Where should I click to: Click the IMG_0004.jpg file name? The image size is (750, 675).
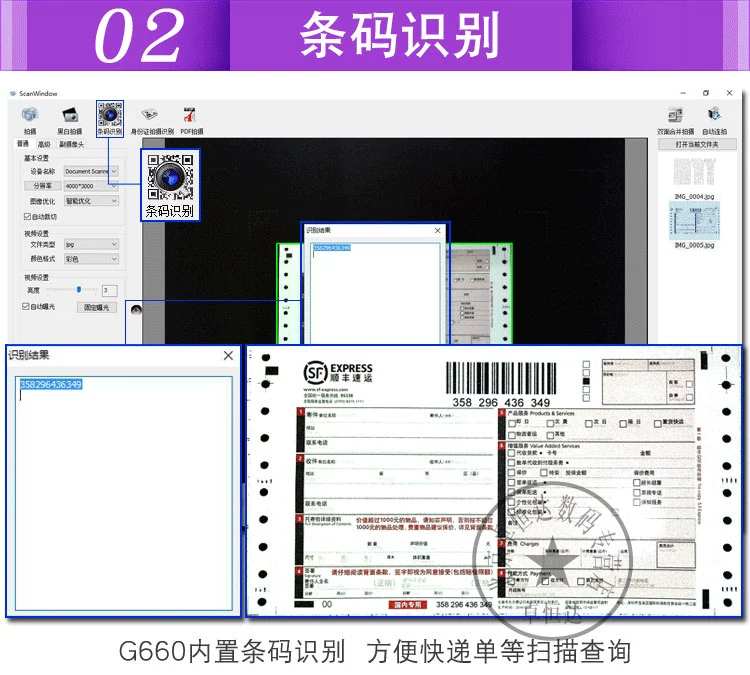click(x=694, y=197)
